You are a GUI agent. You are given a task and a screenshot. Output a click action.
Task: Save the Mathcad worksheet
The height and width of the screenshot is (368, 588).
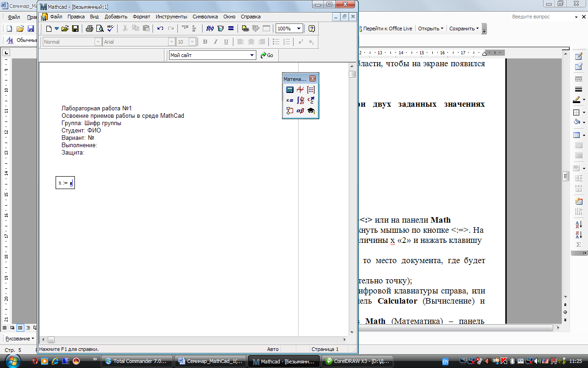75,29
